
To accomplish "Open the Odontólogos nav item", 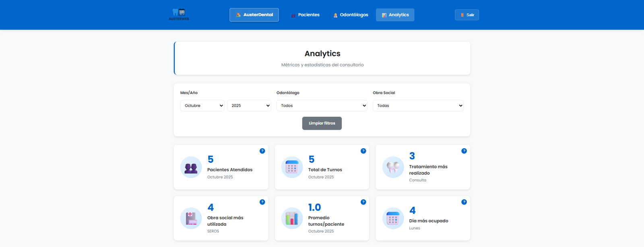I will click(x=351, y=15).
